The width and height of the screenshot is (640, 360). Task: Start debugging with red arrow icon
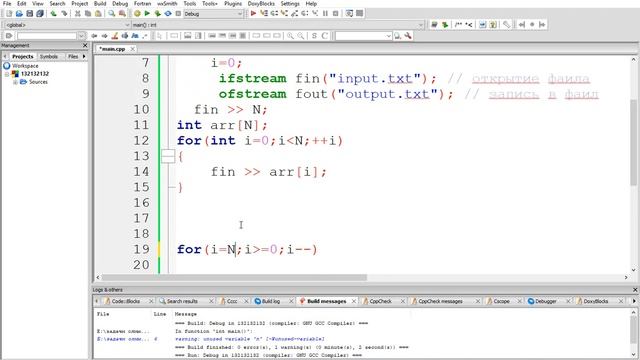[253, 13]
